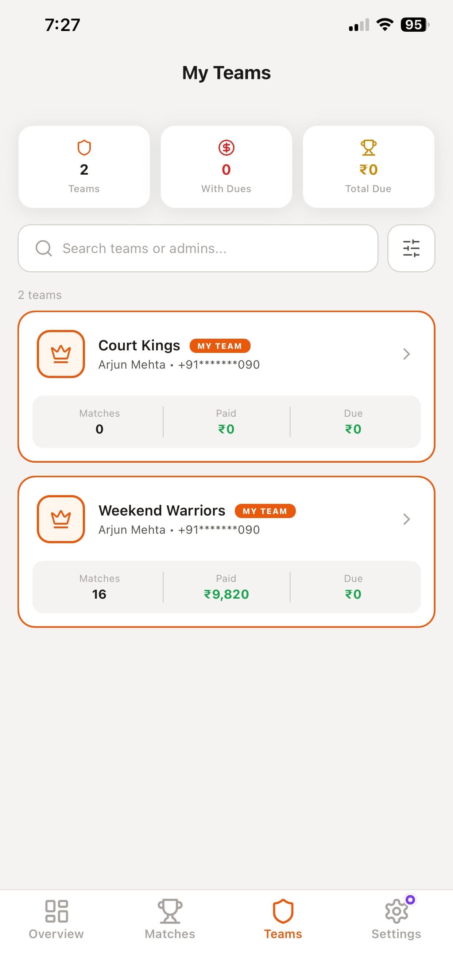Click the trophy icon above Total Due
The image size is (453, 980).
click(368, 148)
